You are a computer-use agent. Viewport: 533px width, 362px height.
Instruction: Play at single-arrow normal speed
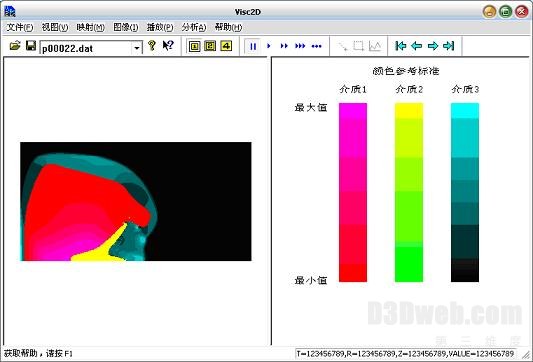pyautogui.click(x=269, y=46)
